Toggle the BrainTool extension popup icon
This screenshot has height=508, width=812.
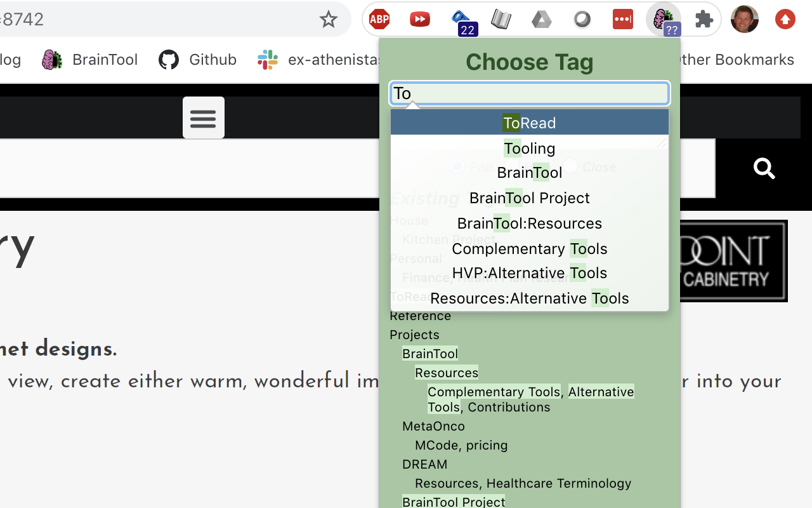pyautogui.click(x=664, y=20)
